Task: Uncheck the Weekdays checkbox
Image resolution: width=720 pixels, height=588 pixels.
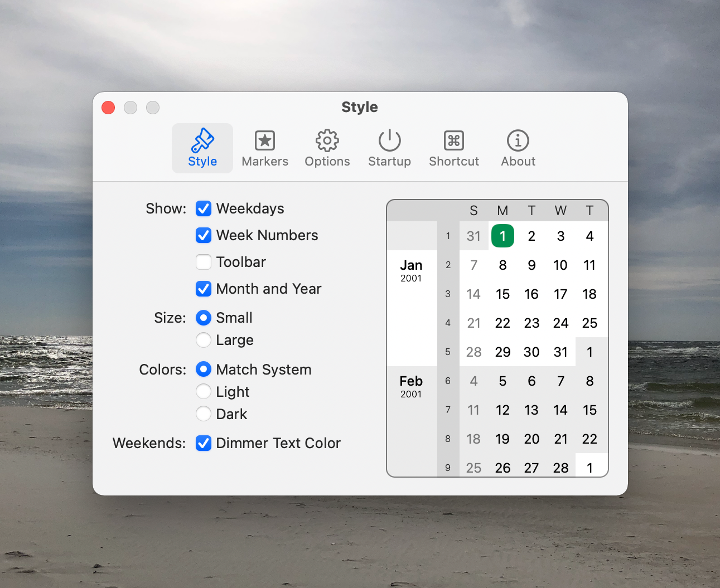Action: tap(204, 208)
